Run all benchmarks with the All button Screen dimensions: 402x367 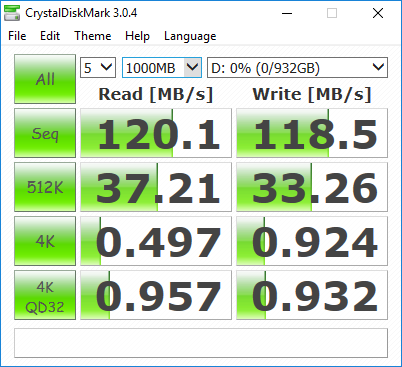click(45, 79)
